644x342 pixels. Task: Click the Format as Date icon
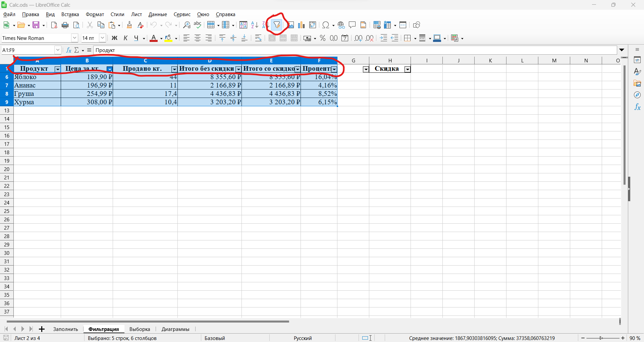pyautogui.click(x=345, y=38)
